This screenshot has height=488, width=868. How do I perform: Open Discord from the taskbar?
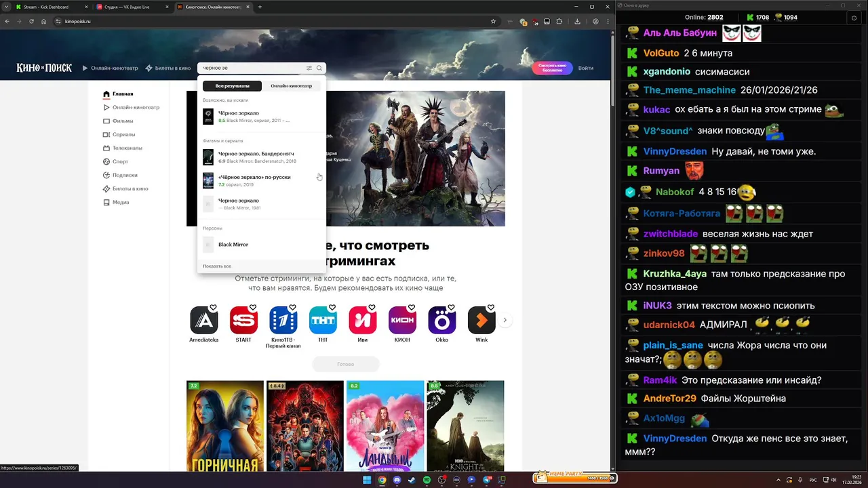click(397, 480)
